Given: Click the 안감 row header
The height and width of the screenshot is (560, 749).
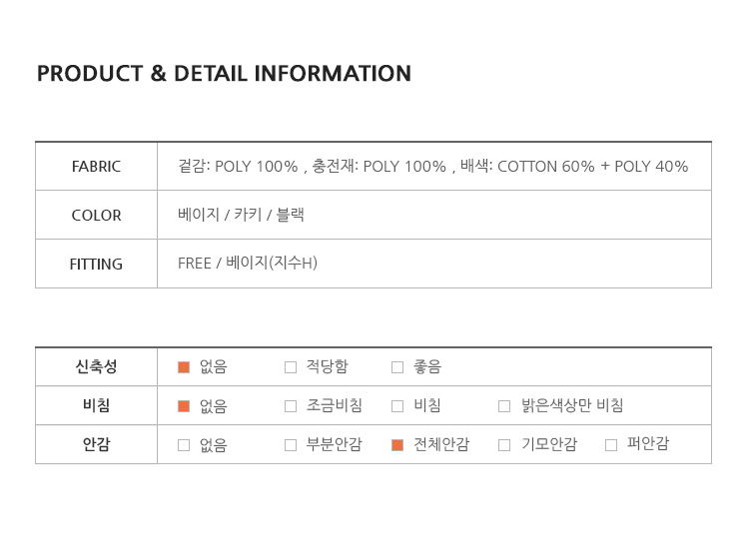Looking at the screenshot, I should (96, 444).
